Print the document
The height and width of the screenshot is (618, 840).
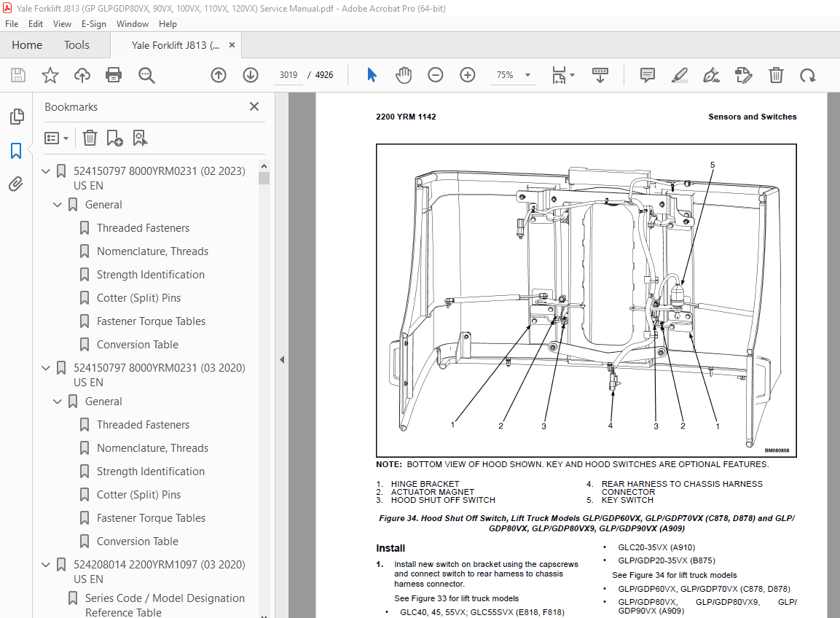pos(114,75)
